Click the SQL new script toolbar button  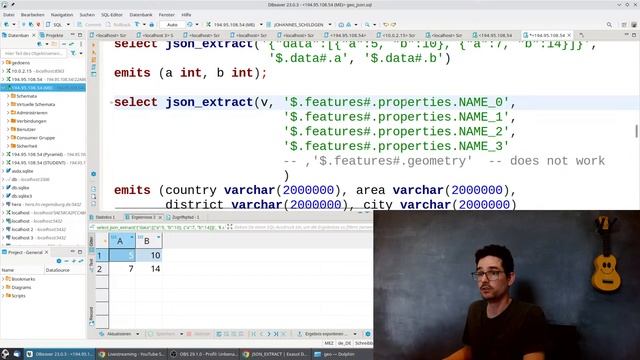55,24
